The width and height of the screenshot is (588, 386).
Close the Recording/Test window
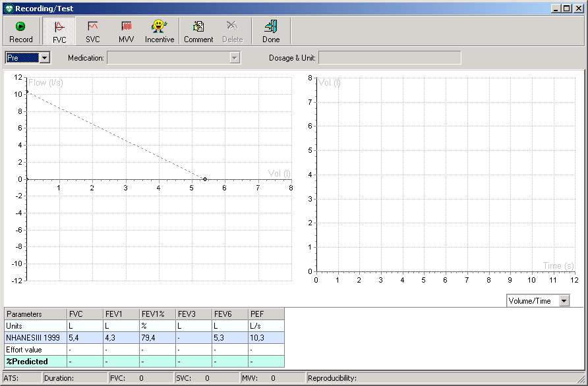578,9
